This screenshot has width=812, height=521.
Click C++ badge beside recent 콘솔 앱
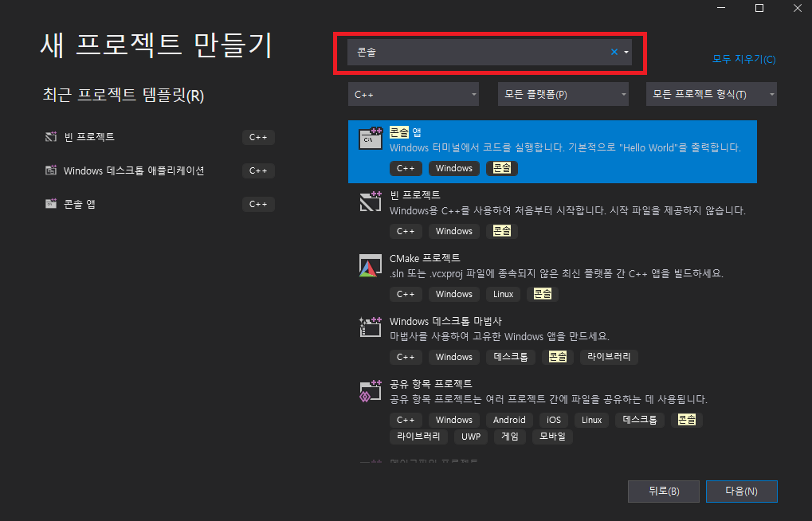pyautogui.click(x=258, y=204)
